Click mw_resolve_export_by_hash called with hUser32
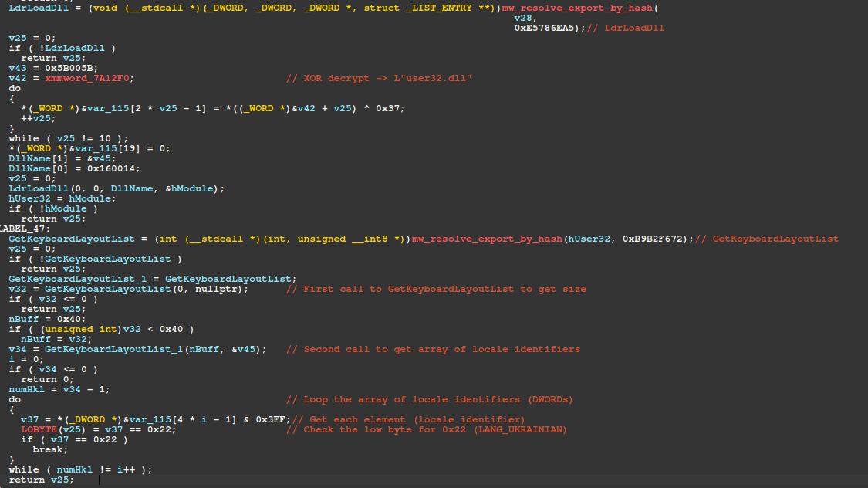 (487, 239)
